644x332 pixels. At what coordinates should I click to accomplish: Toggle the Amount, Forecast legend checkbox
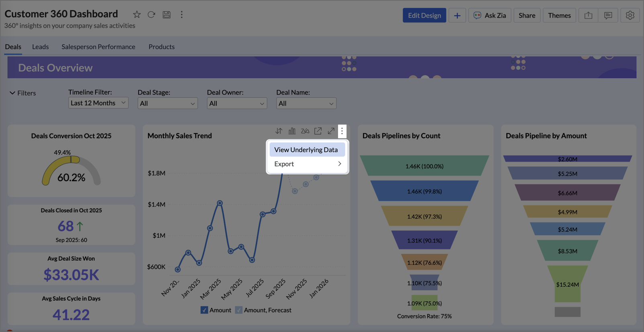[x=239, y=310]
